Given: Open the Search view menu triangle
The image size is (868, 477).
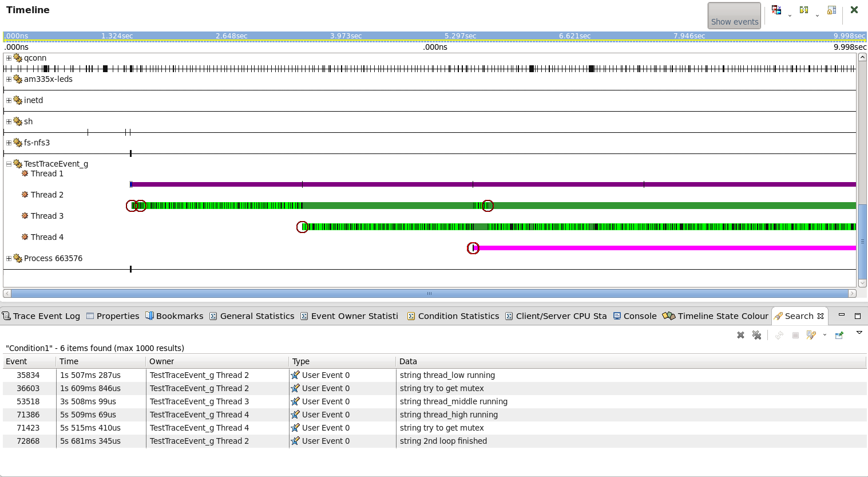Looking at the screenshot, I should coord(859,333).
